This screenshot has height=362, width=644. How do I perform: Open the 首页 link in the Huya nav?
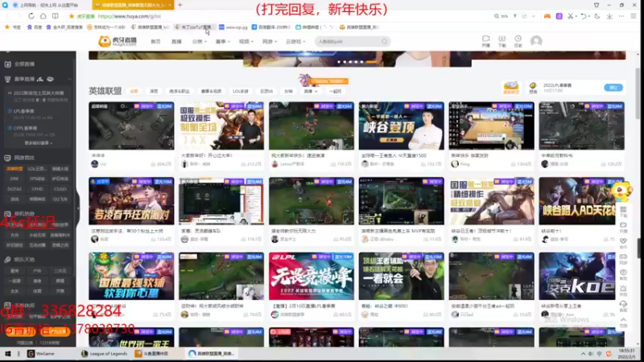(155, 42)
